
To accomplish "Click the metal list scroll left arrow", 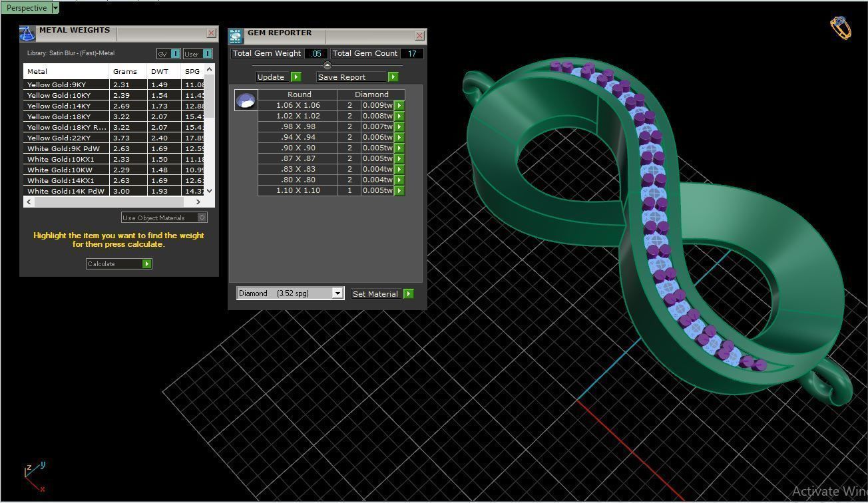I will coord(29,202).
